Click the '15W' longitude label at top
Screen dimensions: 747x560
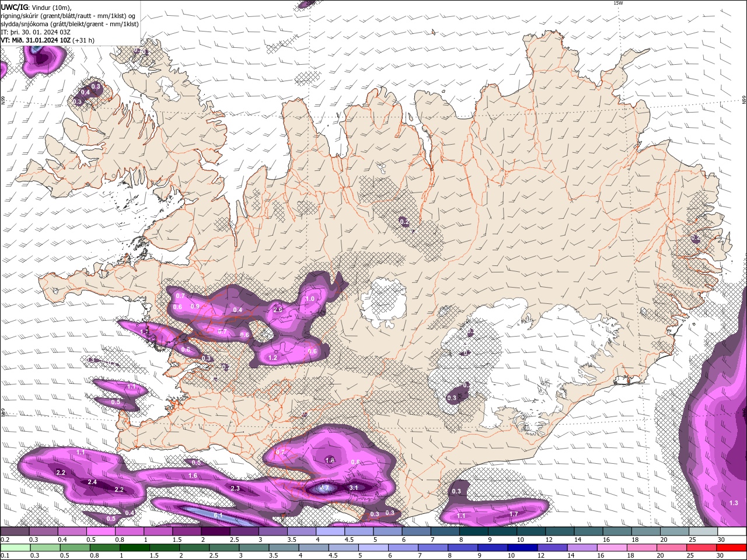click(618, 3)
